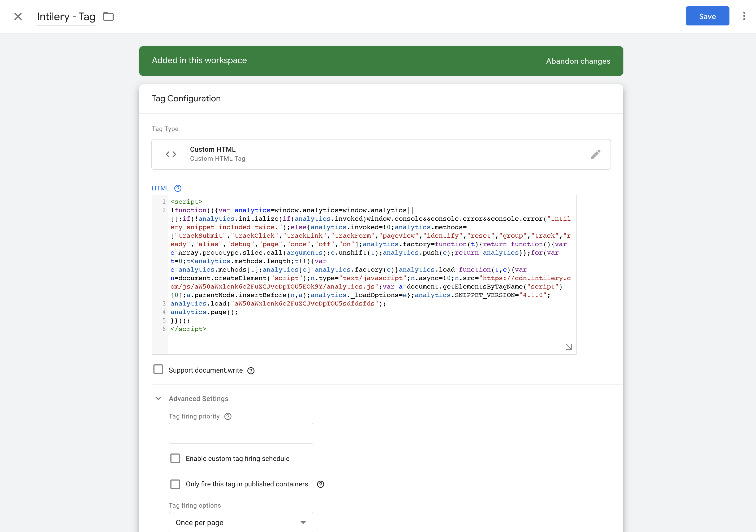Open the three-dot more actions menu
This screenshot has width=756, height=532.
pos(744,16)
